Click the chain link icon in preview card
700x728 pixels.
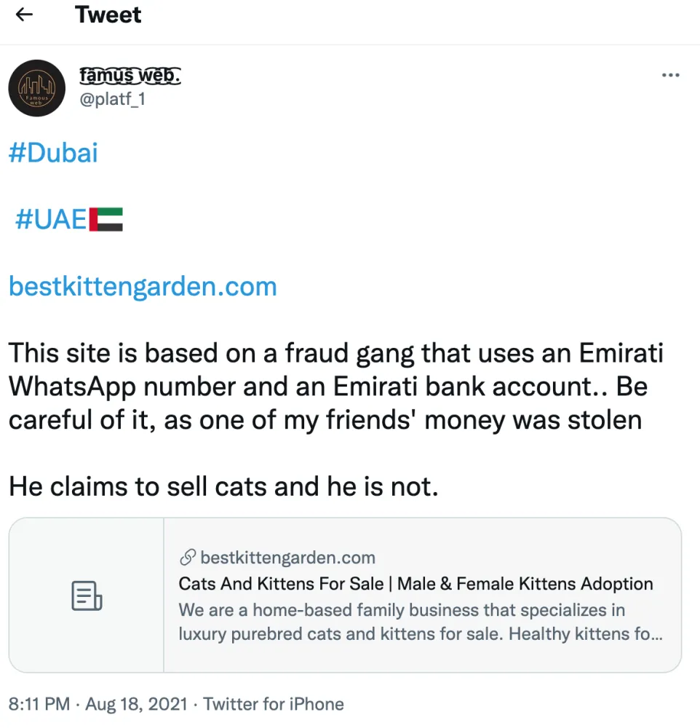coord(187,558)
